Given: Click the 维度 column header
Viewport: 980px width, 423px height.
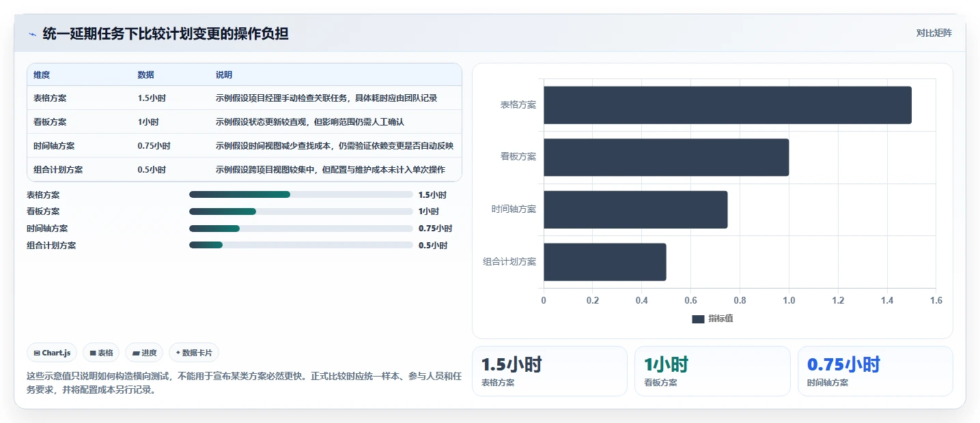Looking at the screenshot, I should [42, 74].
